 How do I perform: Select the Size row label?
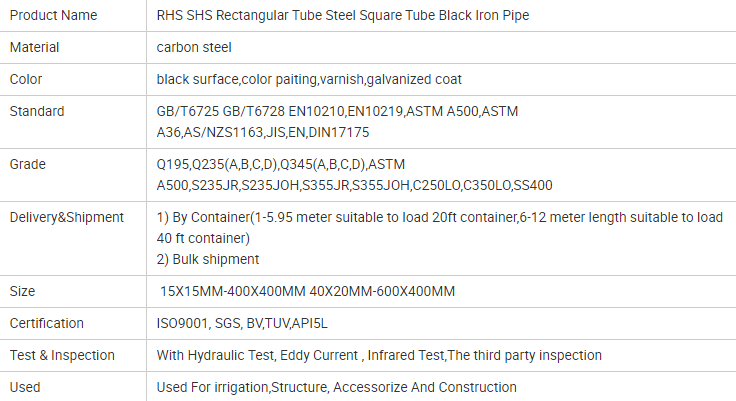click(x=22, y=291)
